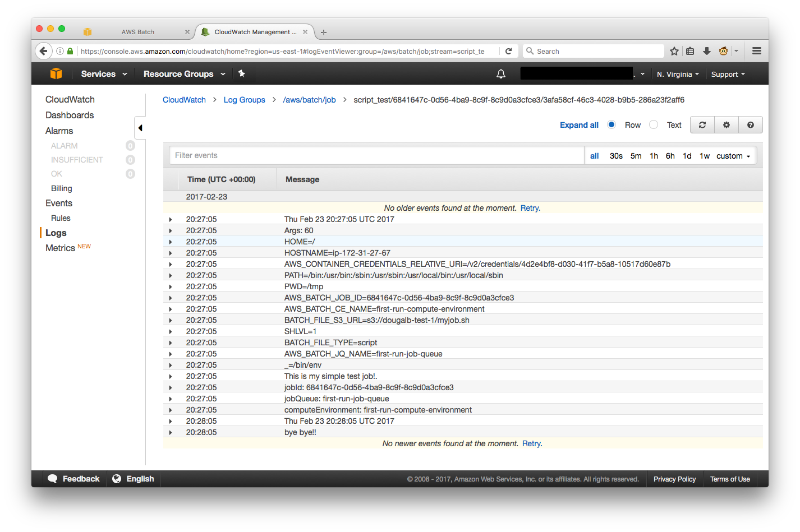This screenshot has height=532, width=800.
Task: Refresh the log events
Action: point(702,125)
